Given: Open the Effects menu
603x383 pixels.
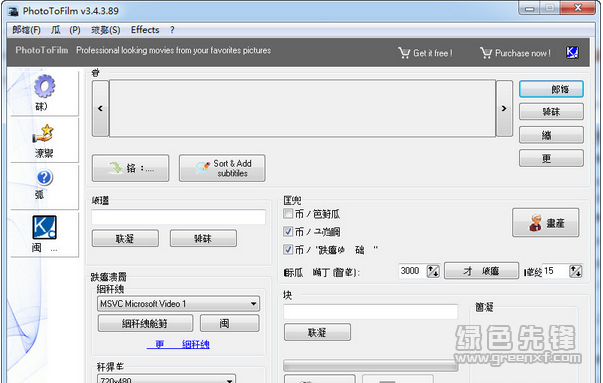Looking at the screenshot, I should coord(145,30).
